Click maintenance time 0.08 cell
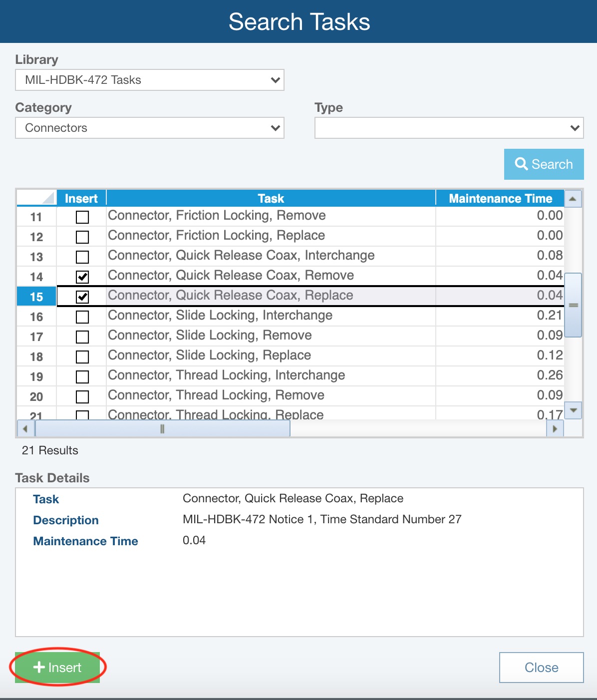Screen dimensions: 597x700 500,256
